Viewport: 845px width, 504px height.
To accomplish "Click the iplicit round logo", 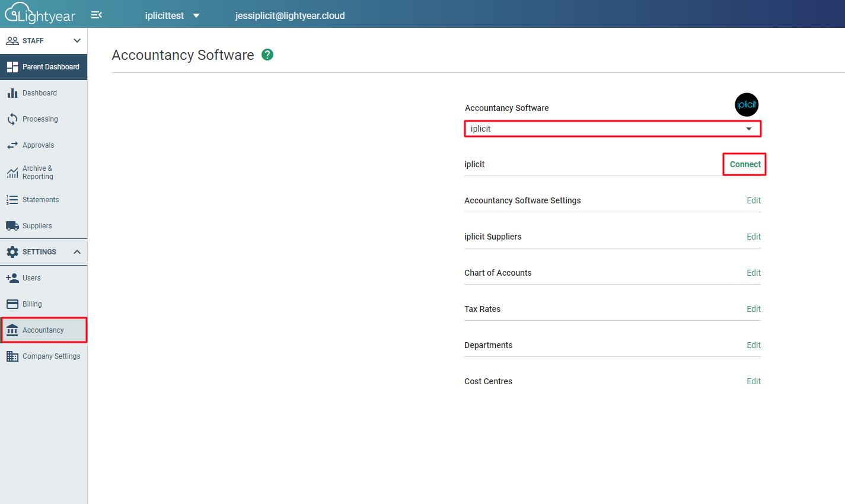I will point(747,105).
